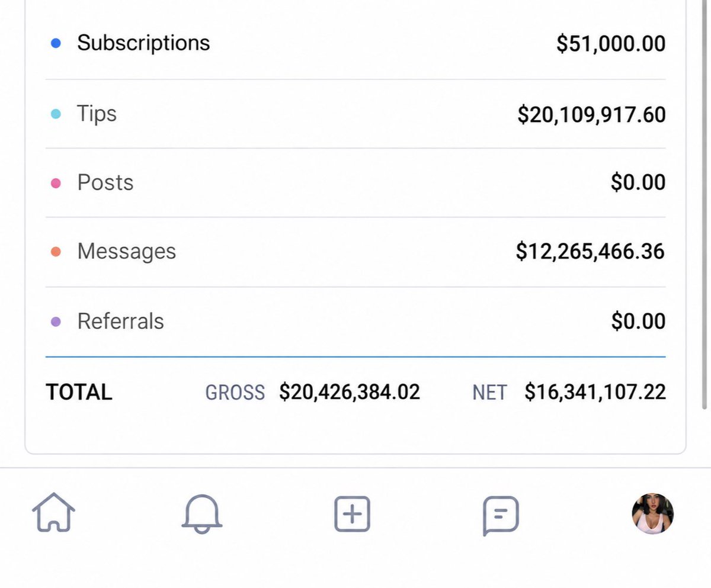The image size is (711, 588).
Task: Open the chat messages icon
Action: pyautogui.click(x=501, y=515)
